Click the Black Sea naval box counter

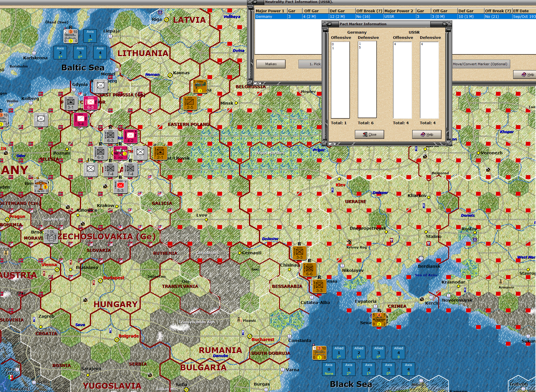click(x=319, y=353)
